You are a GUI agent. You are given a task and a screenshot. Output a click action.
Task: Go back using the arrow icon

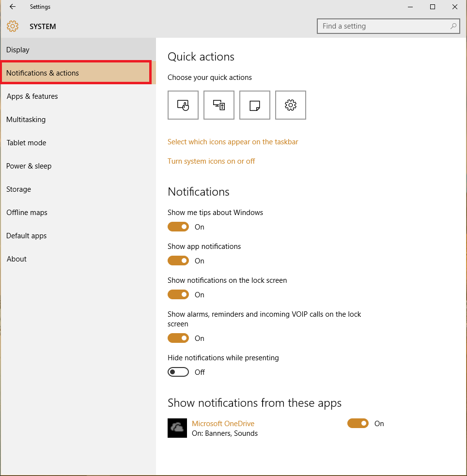tap(13, 7)
